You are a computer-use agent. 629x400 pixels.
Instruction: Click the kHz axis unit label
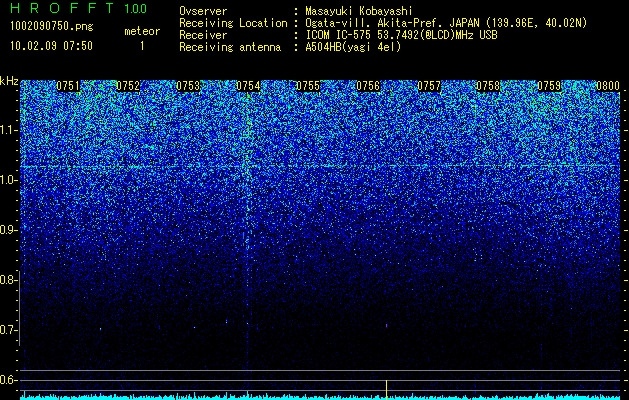[9, 81]
